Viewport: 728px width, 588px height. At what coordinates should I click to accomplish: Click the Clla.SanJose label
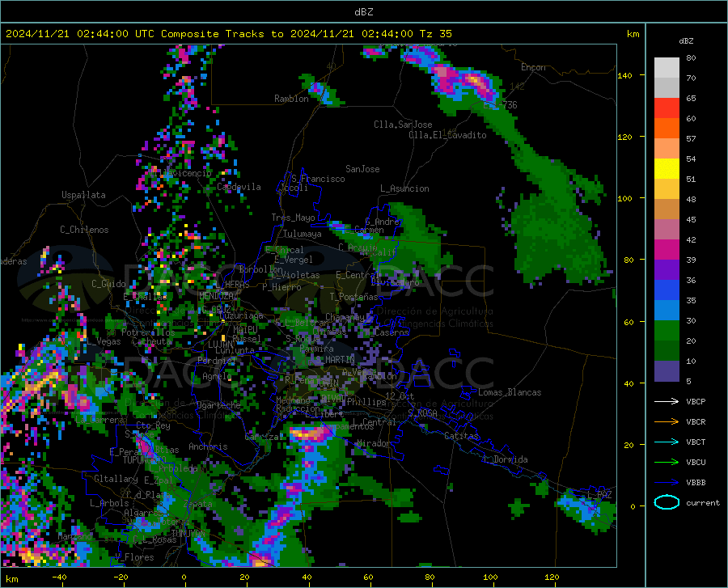[x=403, y=125]
